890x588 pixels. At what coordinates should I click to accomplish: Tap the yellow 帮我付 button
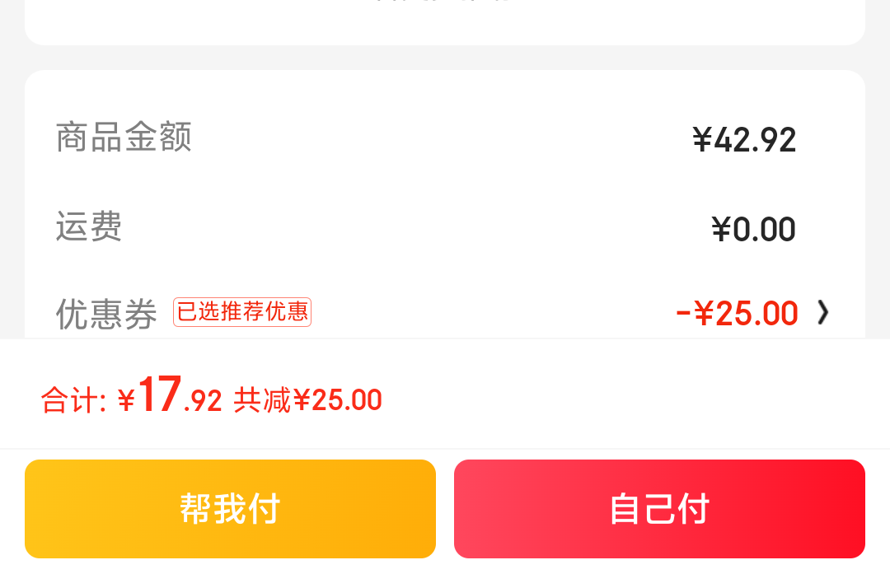pyautogui.click(x=230, y=509)
